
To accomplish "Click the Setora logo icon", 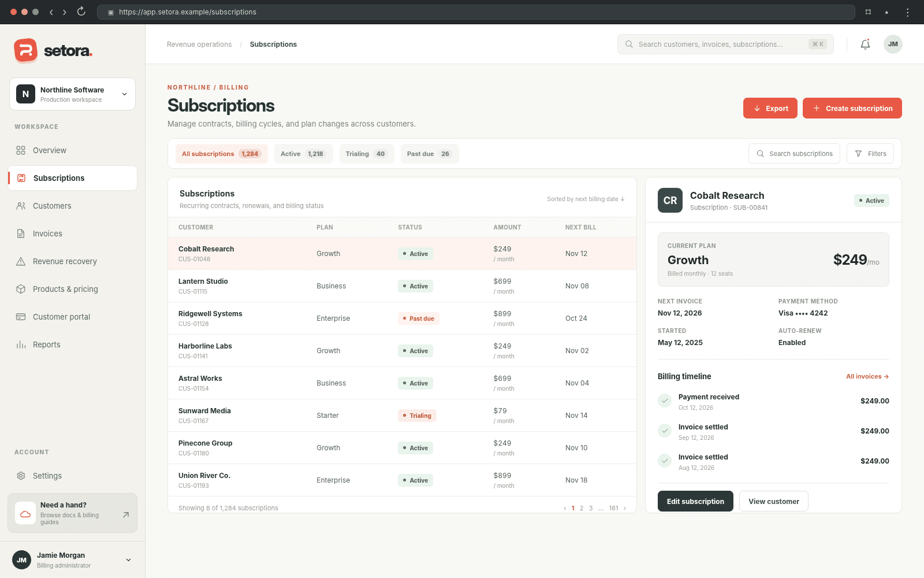I will (25, 51).
